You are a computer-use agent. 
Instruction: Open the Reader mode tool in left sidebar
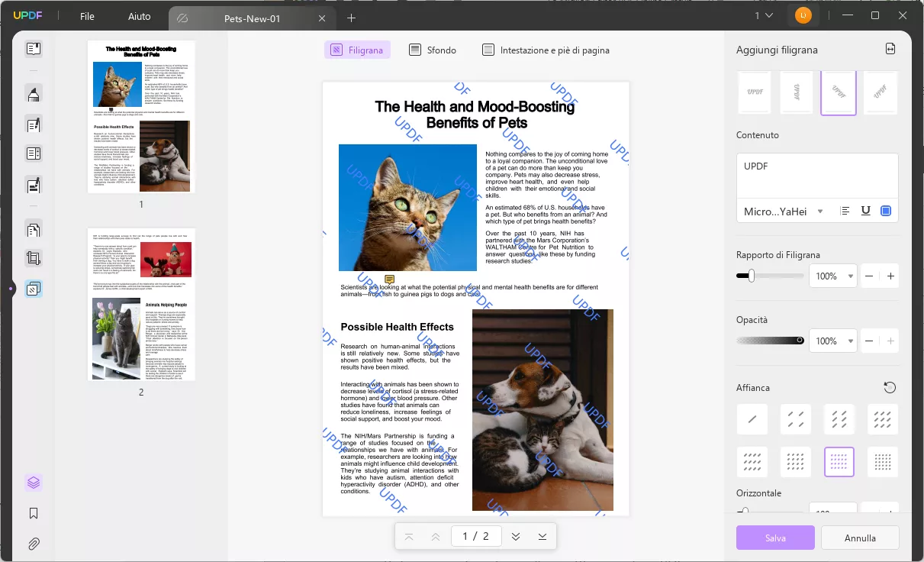[x=34, y=49]
